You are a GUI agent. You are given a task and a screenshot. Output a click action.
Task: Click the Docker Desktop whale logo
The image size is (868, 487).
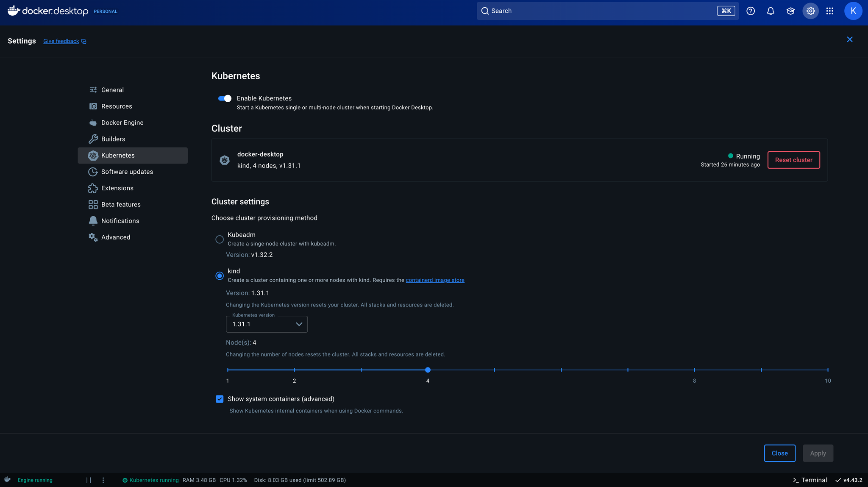coord(14,11)
